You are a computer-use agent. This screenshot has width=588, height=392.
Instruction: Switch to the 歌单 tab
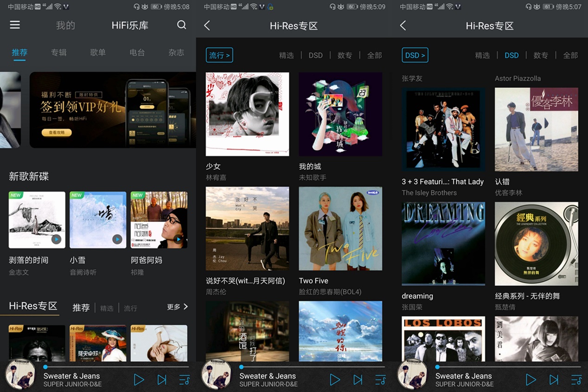coord(98,52)
